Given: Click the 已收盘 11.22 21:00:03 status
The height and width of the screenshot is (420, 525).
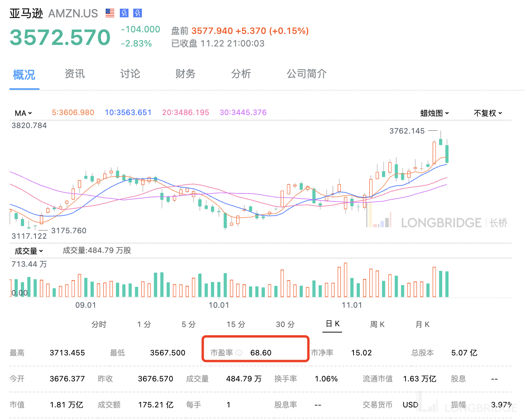Looking at the screenshot, I should coord(218,43).
